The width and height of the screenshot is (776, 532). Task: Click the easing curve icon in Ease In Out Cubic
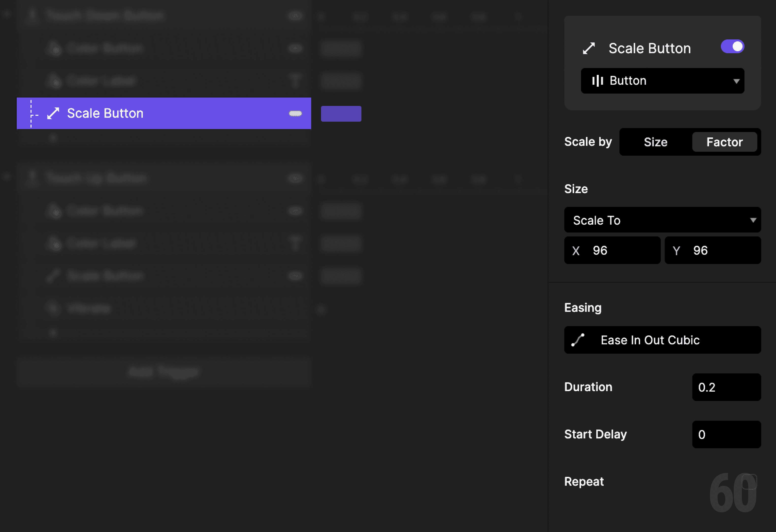click(578, 340)
